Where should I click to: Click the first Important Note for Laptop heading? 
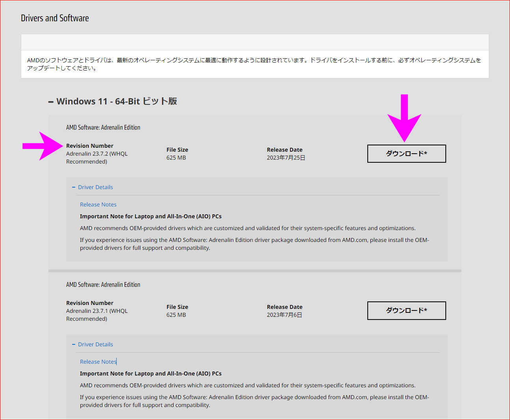point(151,216)
